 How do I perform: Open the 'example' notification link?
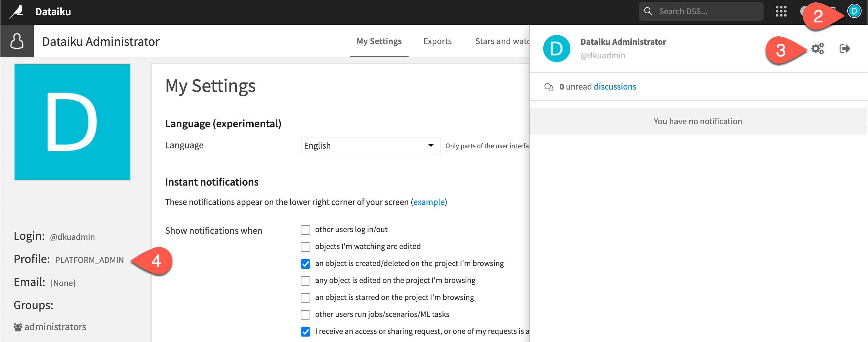pos(429,202)
